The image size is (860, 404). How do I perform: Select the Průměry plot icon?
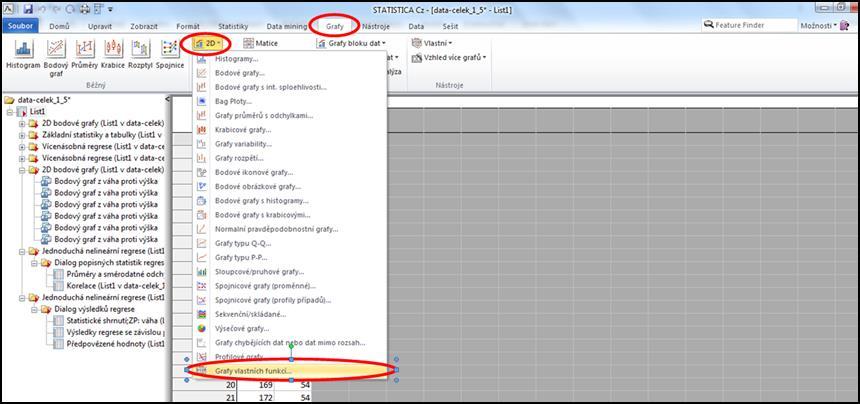[84, 54]
